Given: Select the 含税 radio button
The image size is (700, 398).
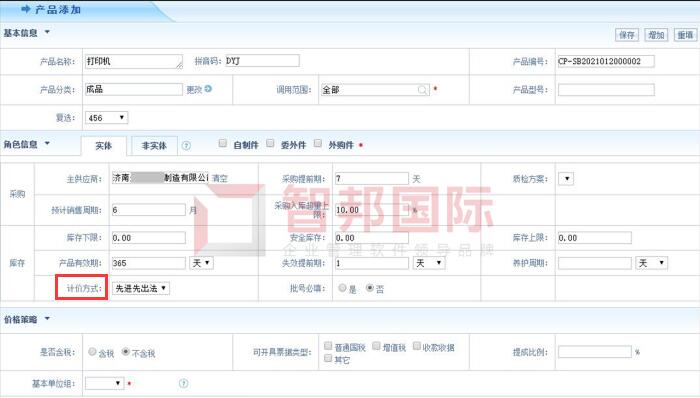Looking at the screenshot, I should pyautogui.click(x=92, y=352).
